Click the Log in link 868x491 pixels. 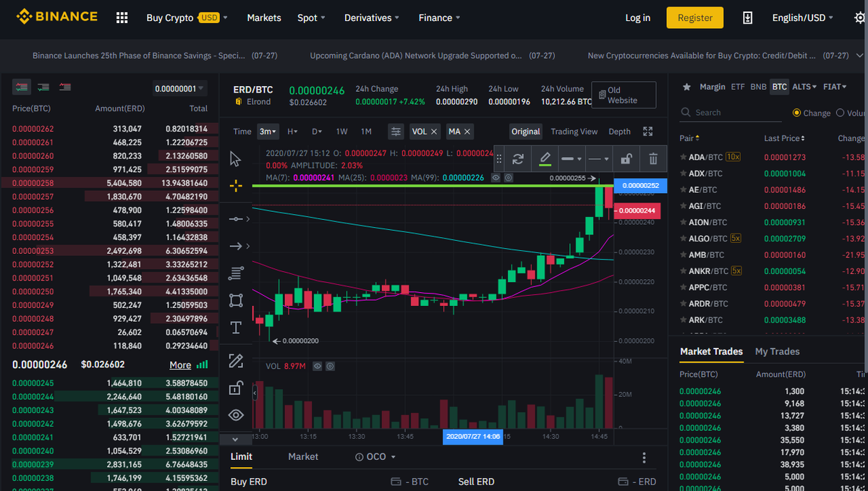pos(638,17)
